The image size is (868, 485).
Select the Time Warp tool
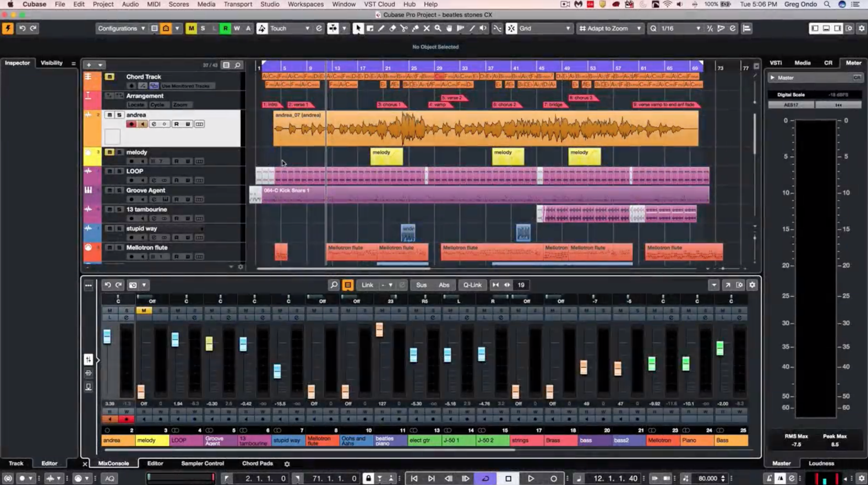point(460,28)
